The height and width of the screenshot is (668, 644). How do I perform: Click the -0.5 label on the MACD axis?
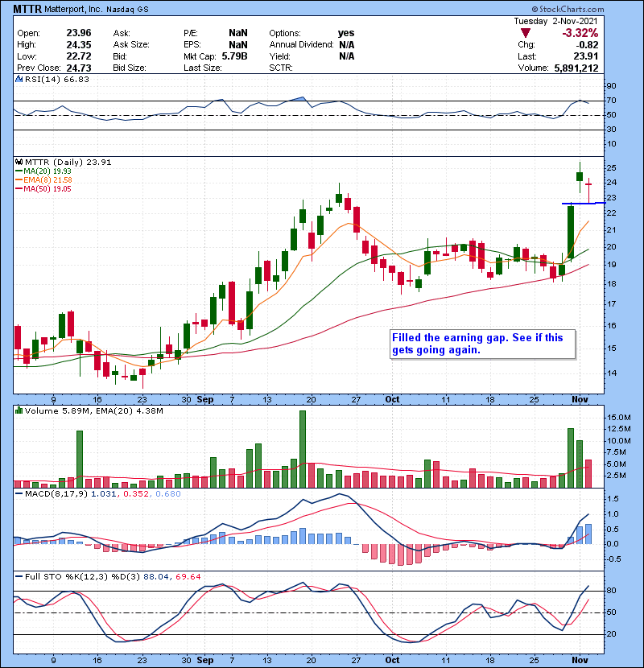[613, 559]
